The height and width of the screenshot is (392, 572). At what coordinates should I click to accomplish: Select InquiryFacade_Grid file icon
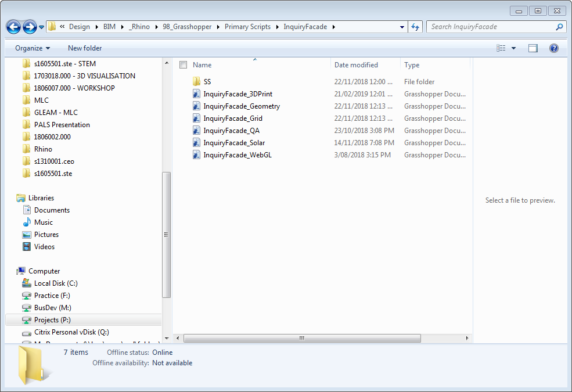click(x=197, y=118)
